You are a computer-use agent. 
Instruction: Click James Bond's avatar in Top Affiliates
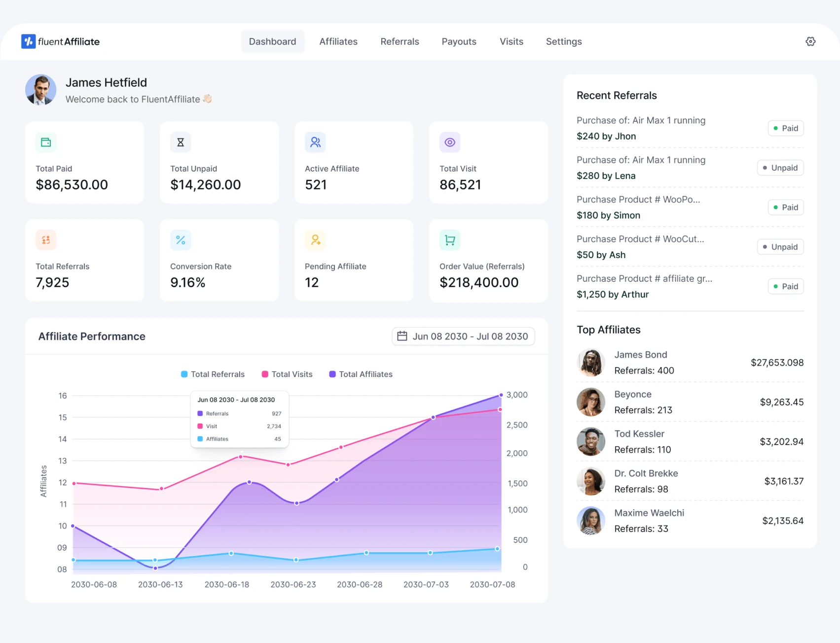click(591, 363)
